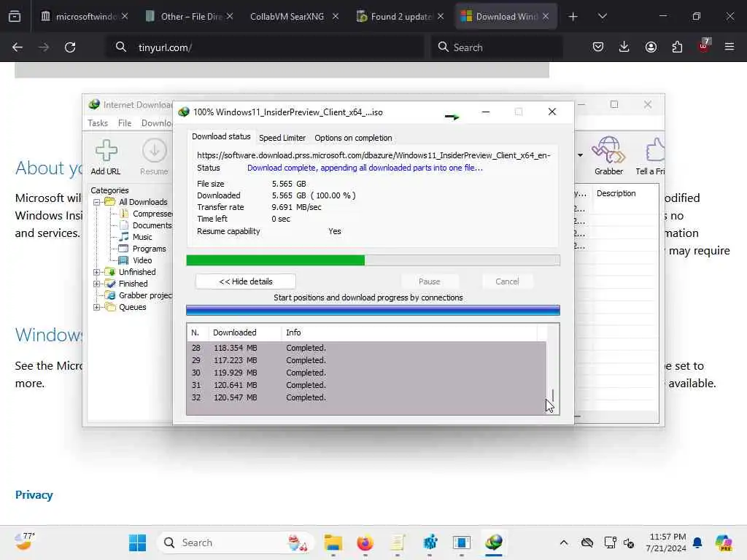Image resolution: width=747 pixels, height=560 pixels.
Task: Click the weather widget showing 77°
Action: tap(24, 542)
